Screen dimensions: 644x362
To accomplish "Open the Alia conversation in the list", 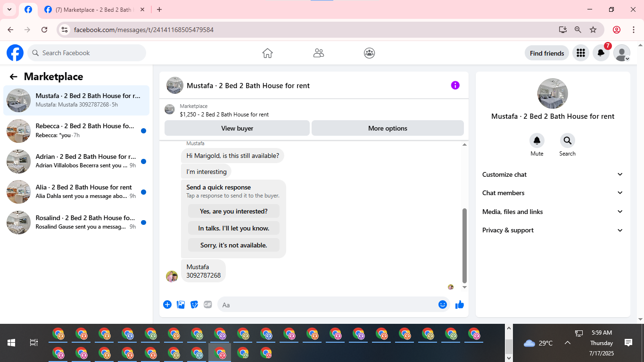I will click(x=76, y=192).
